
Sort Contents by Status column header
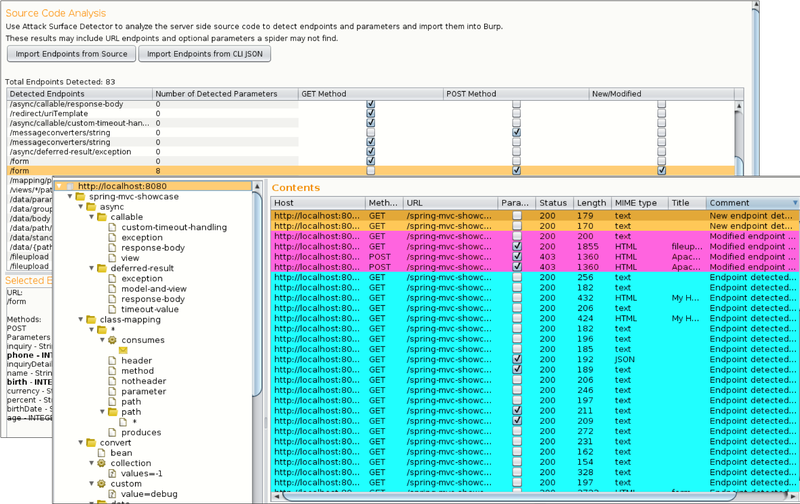pyautogui.click(x=553, y=203)
